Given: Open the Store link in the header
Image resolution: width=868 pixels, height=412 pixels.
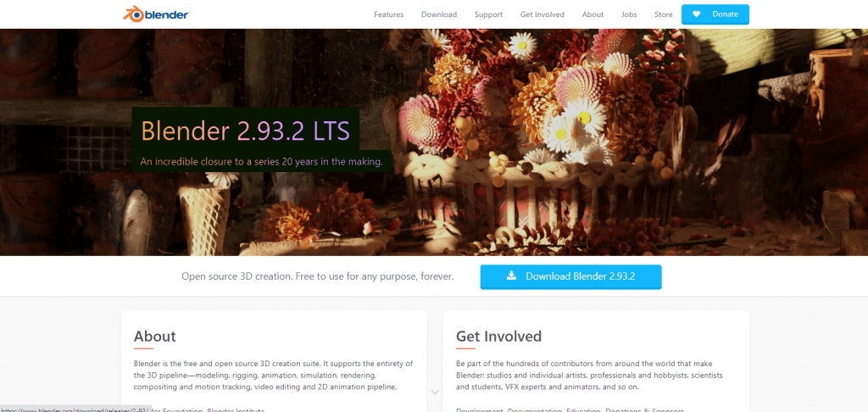Looking at the screenshot, I should pyautogui.click(x=663, y=14).
